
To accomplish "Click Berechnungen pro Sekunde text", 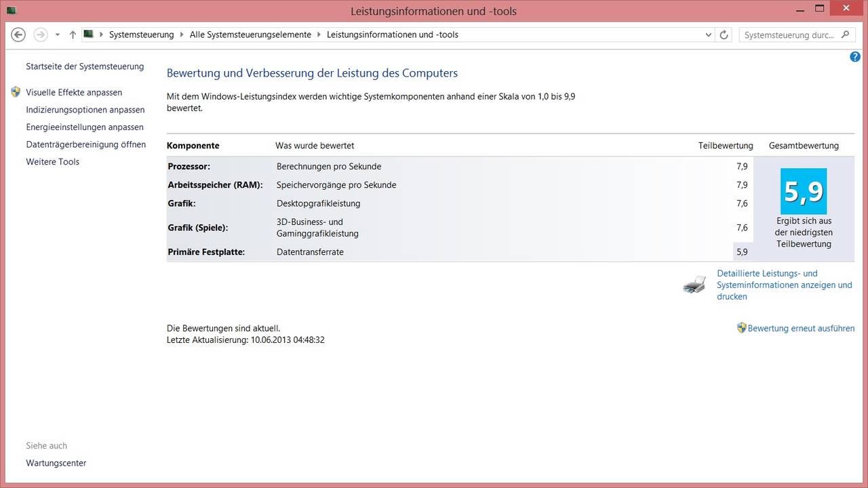I will [x=329, y=166].
